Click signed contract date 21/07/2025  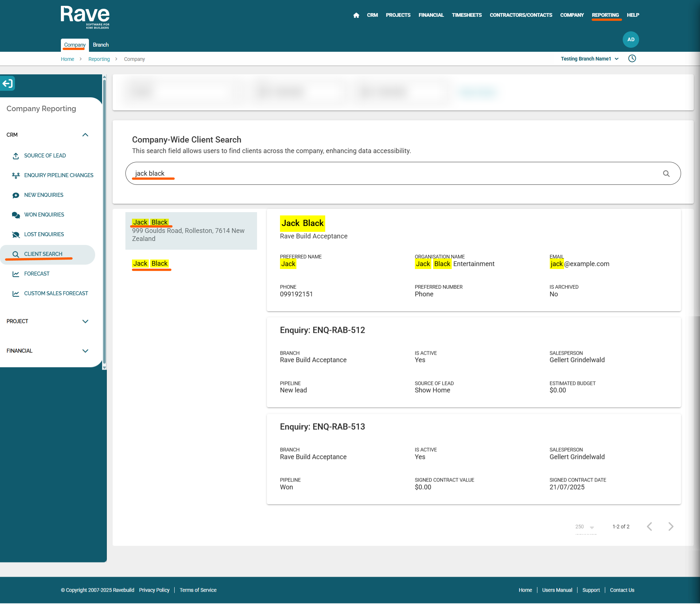point(567,487)
